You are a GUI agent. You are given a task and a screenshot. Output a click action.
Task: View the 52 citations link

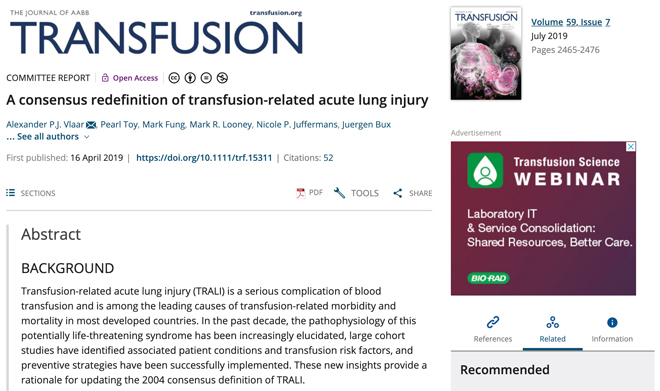(328, 158)
